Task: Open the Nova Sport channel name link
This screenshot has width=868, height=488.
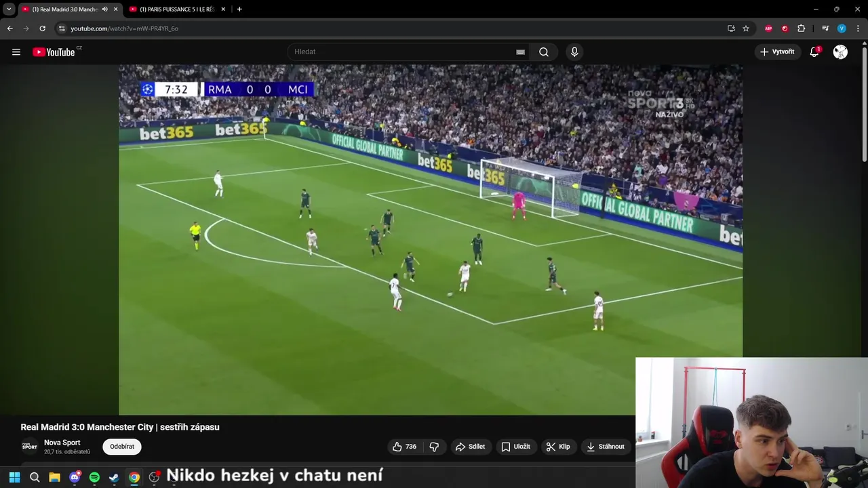Action: point(62,443)
